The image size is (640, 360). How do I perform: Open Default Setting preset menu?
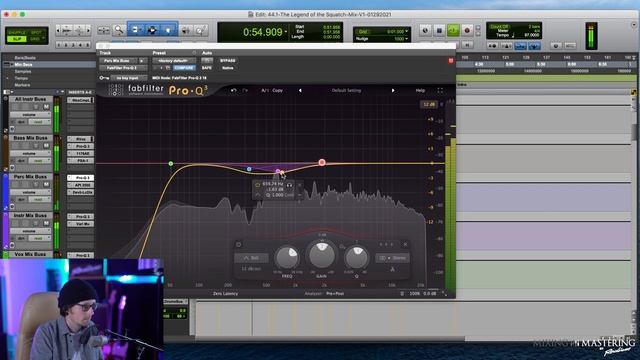coord(346,90)
